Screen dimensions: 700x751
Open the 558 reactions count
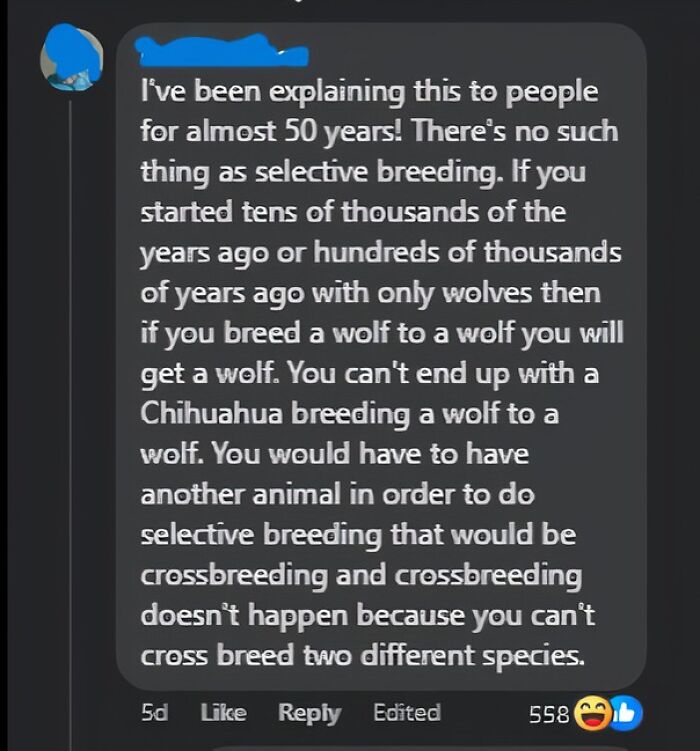pyautogui.click(x=550, y=713)
